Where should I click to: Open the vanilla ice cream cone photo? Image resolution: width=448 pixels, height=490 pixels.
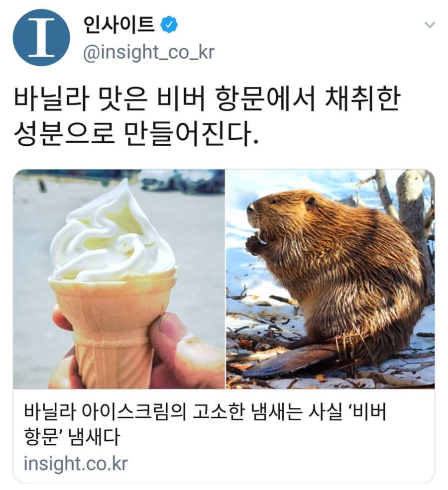point(119,279)
